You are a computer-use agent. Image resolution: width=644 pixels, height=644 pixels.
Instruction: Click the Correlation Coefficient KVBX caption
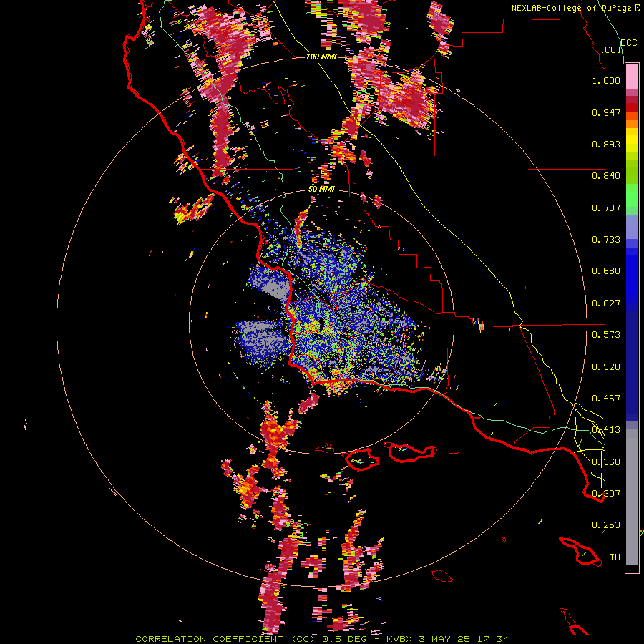[322, 639]
